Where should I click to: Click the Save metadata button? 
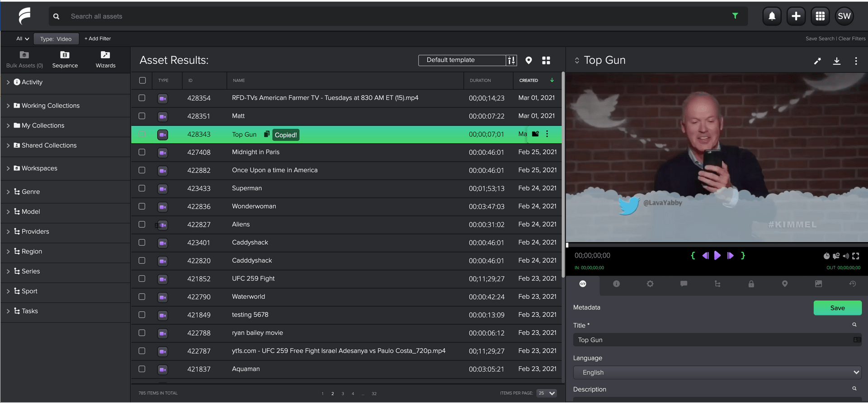[837, 308]
